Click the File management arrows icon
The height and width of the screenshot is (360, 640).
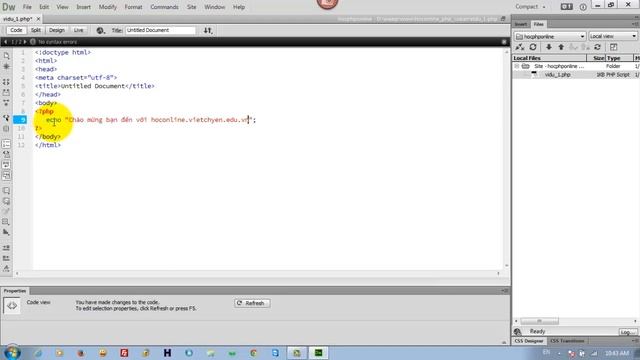[x=208, y=30]
